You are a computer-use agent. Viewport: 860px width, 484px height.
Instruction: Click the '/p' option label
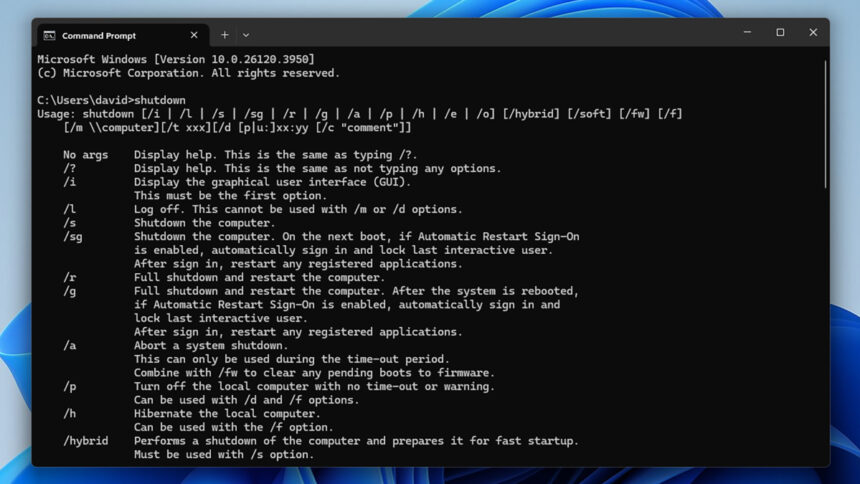(x=70, y=386)
